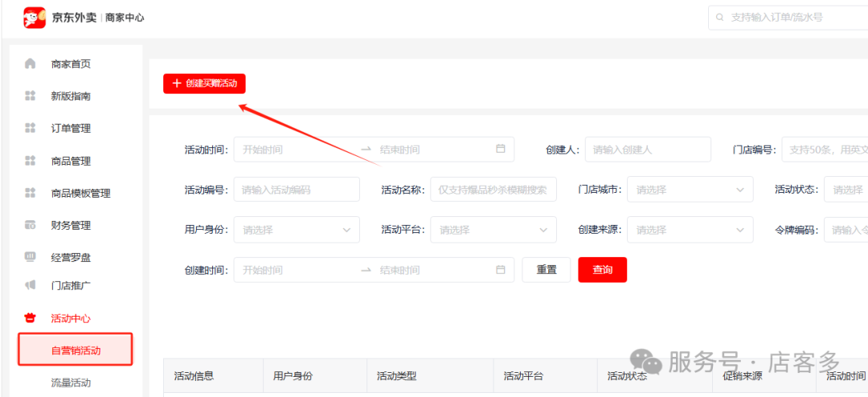The height and width of the screenshot is (397, 868).
Task: Click the JD Waimai logo icon
Action: click(35, 17)
